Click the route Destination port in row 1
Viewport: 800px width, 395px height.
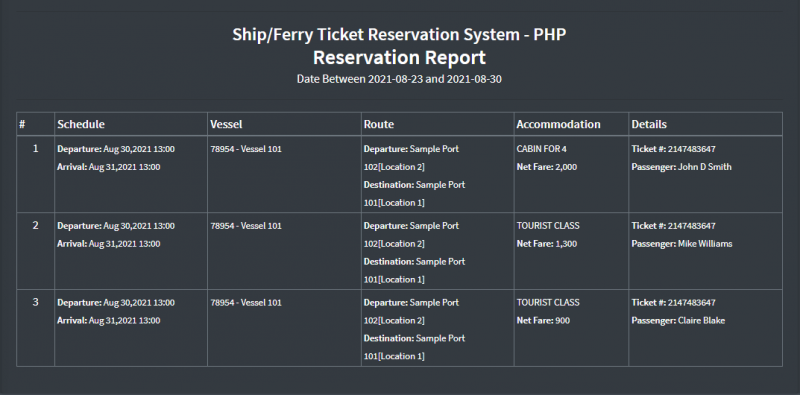[x=414, y=193]
